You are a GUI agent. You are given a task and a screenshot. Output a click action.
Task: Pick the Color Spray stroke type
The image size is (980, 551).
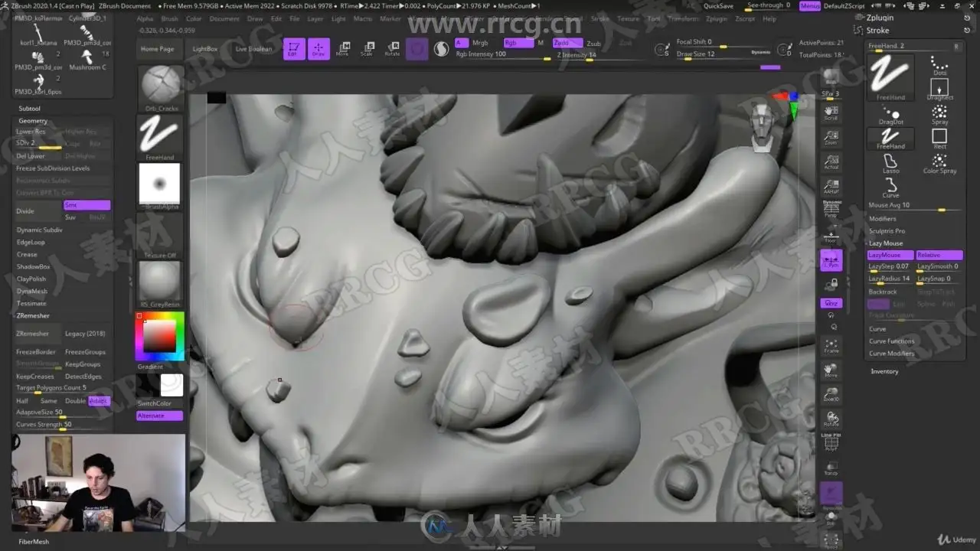point(939,164)
